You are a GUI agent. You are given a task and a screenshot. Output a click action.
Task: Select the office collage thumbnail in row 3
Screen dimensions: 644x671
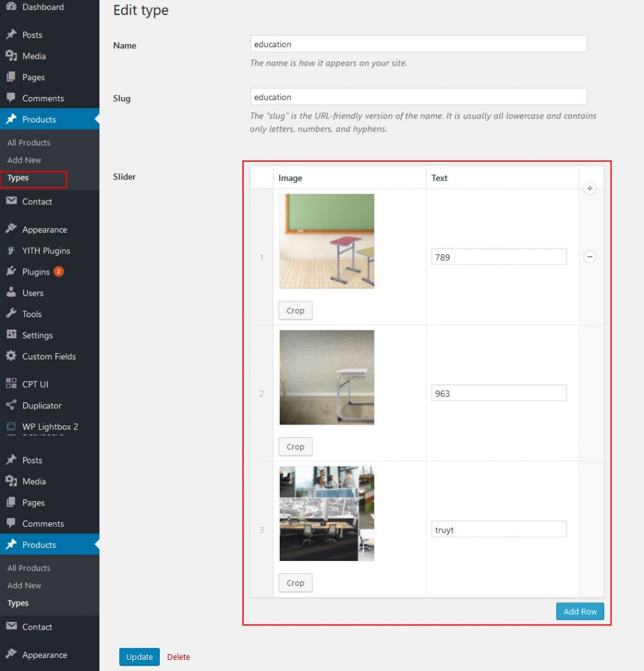click(x=326, y=513)
